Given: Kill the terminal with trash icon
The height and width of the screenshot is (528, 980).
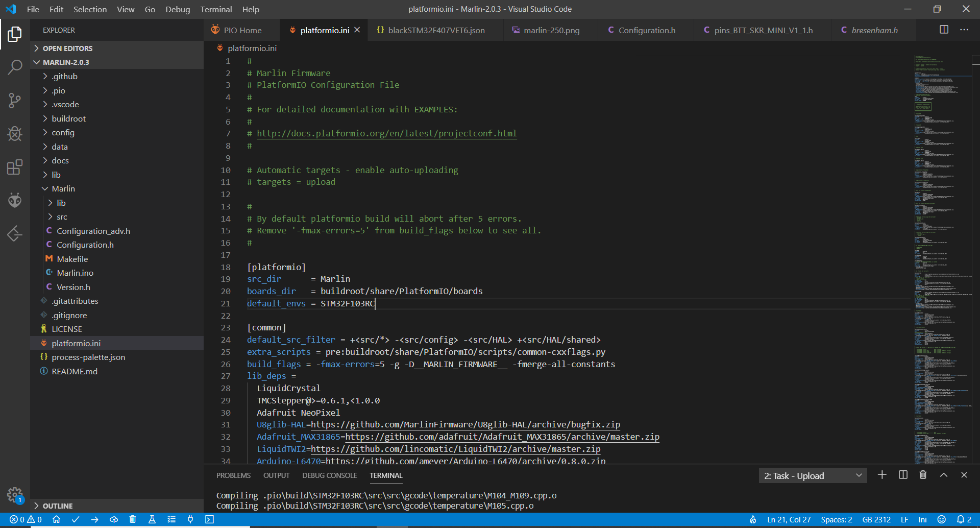Looking at the screenshot, I should coord(923,475).
